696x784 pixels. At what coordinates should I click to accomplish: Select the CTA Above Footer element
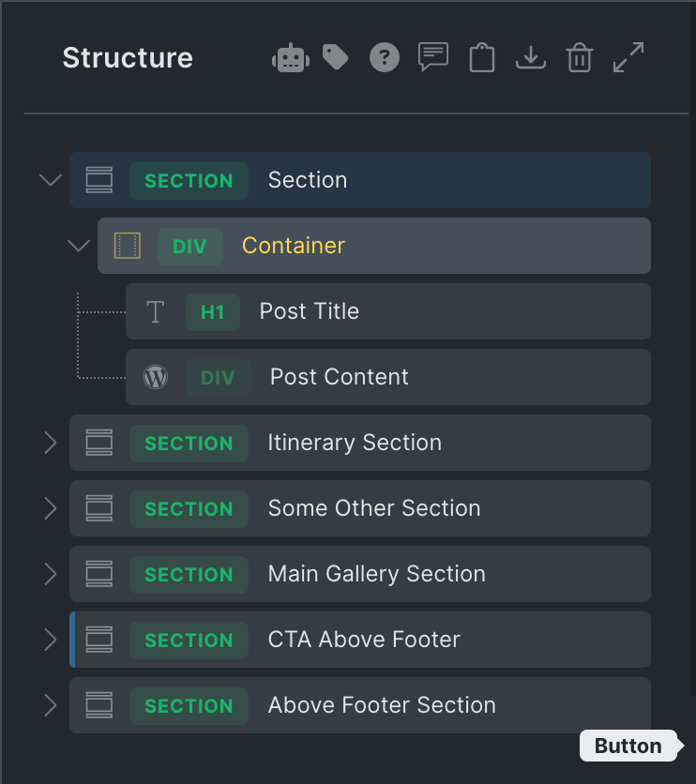[x=364, y=640]
